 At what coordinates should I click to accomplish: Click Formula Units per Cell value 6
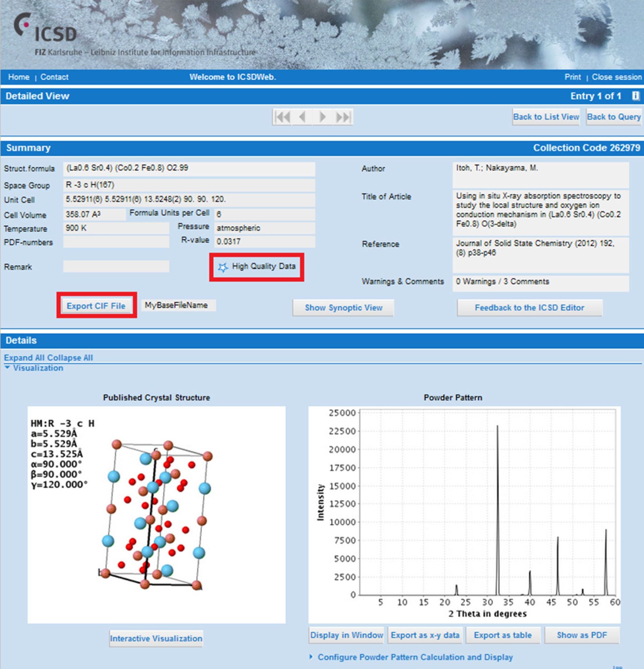265,214
